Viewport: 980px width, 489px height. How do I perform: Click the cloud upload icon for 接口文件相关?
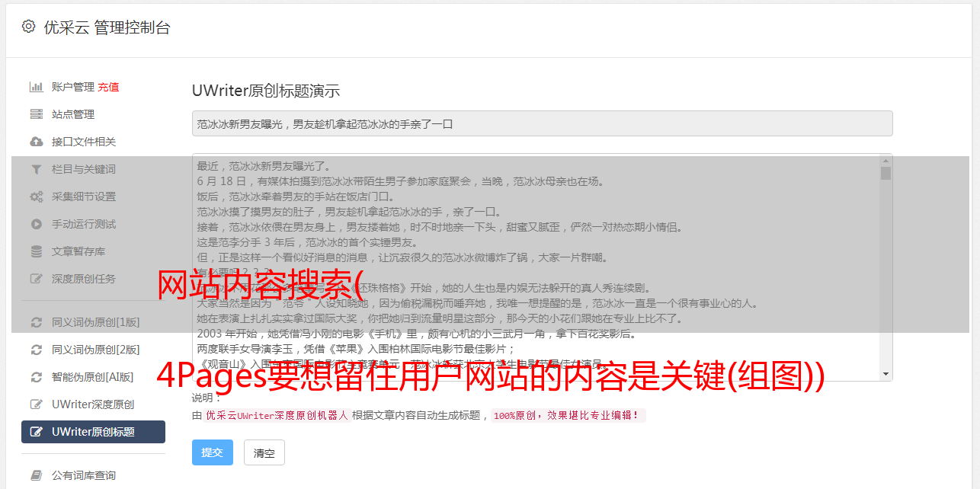[36, 142]
